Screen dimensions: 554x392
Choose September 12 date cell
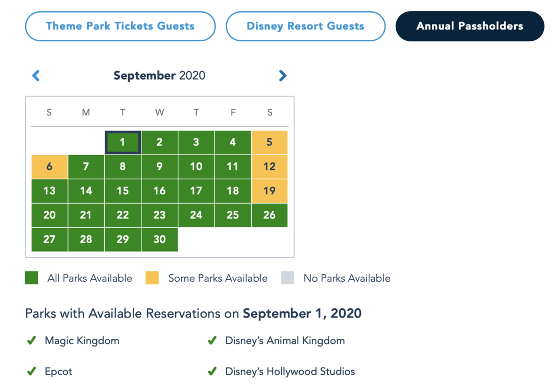pyautogui.click(x=269, y=167)
